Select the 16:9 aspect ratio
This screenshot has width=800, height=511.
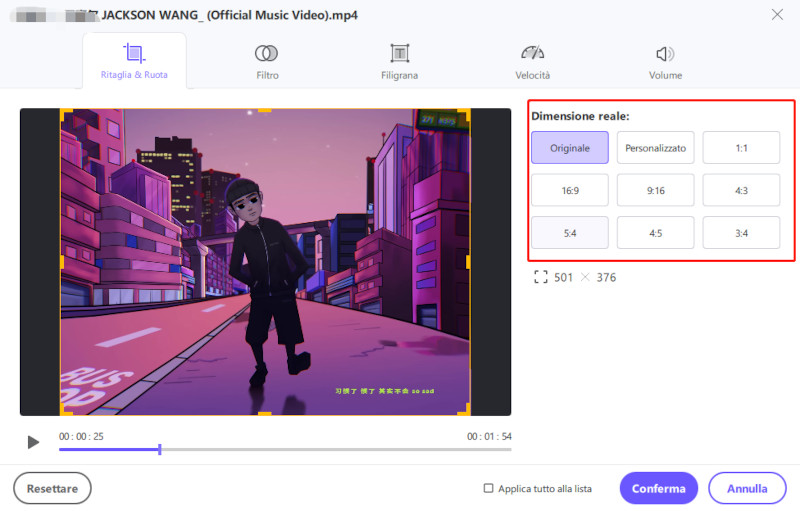[569, 190]
